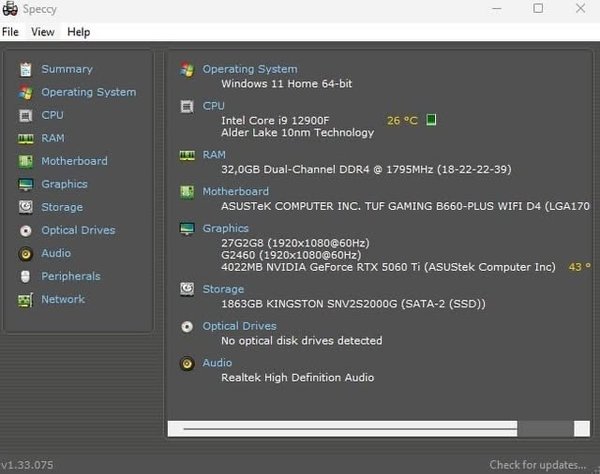Open the Operating System heading link in summary
The height and width of the screenshot is (474, 600).
(249, 69)
